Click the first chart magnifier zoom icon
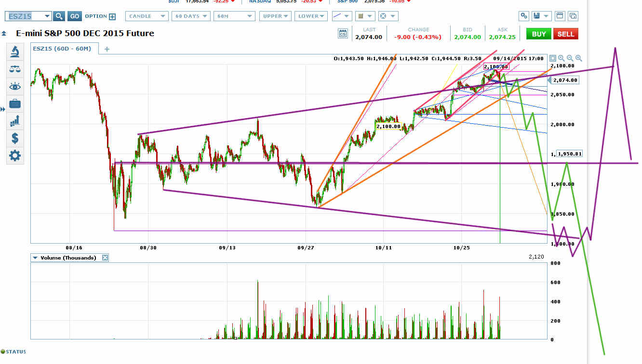Image resolution: width=642 pixels, height=364 pixels. point(562,58)
